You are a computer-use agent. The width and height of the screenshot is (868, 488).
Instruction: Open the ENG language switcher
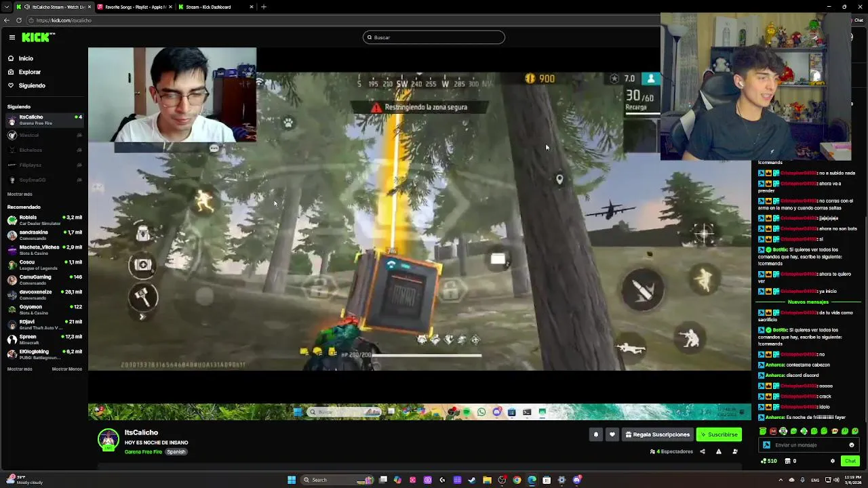tap(815, 480)
